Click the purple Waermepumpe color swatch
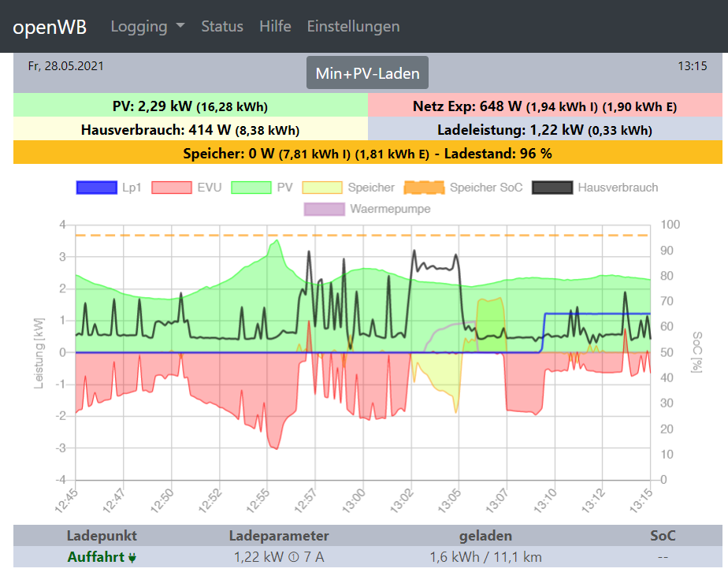Viewport: 728px width, 576px height. tap(324, 210)
